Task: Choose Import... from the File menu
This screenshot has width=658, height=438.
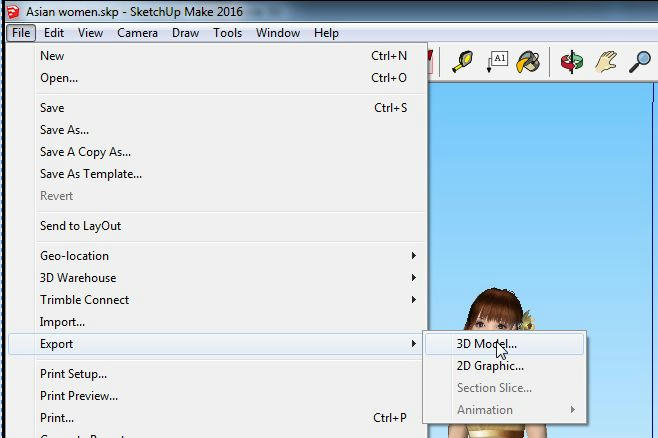Action: coord(217,322)
